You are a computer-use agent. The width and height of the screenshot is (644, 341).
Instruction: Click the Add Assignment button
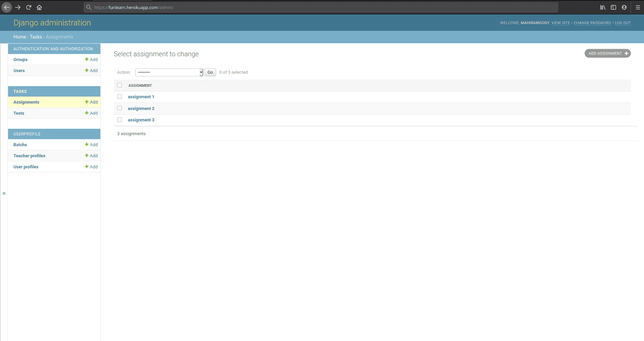[607, 53]
